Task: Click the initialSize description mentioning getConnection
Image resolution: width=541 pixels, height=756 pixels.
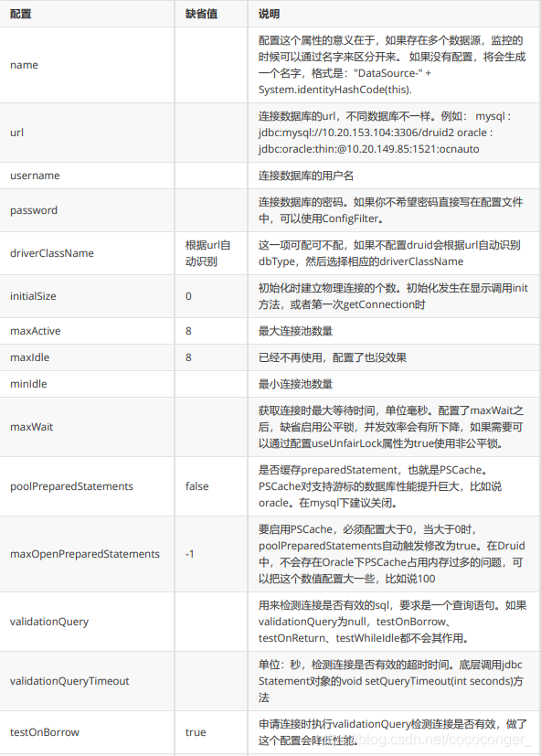Action: 393,296
